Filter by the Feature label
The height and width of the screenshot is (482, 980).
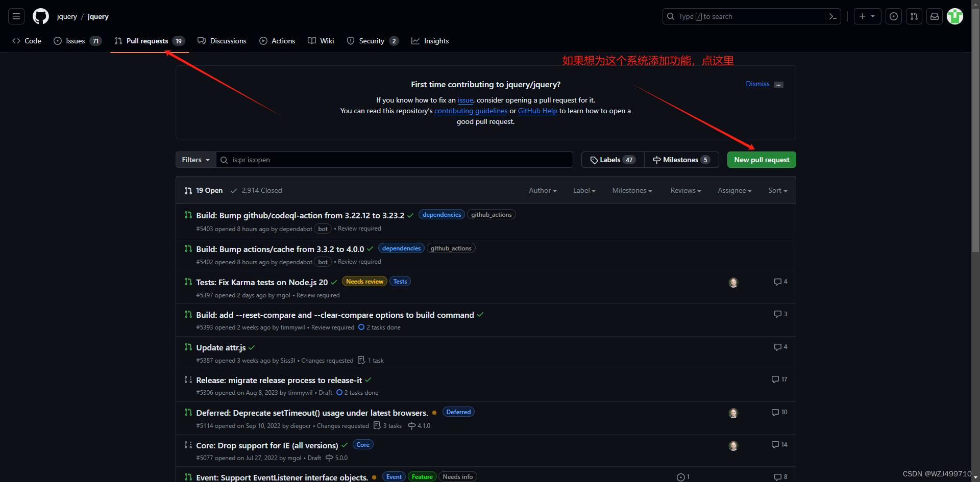[422, 477]
